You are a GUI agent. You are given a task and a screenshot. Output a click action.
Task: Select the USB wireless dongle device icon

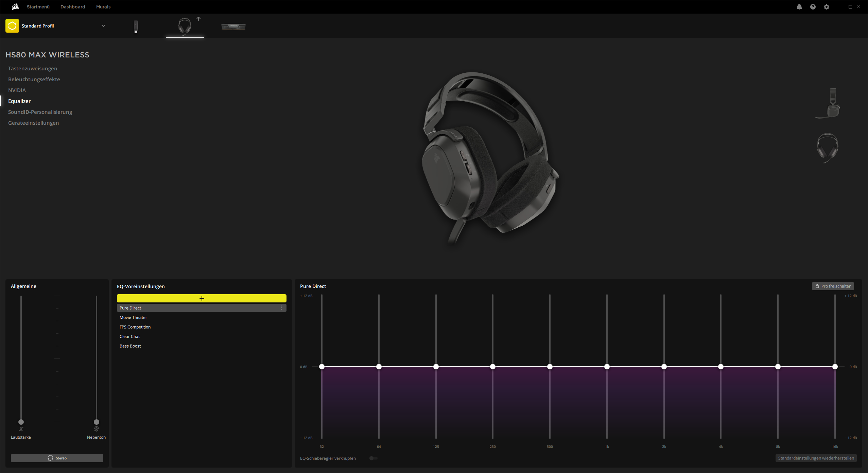pyautogui.click(x=135, y=27)
